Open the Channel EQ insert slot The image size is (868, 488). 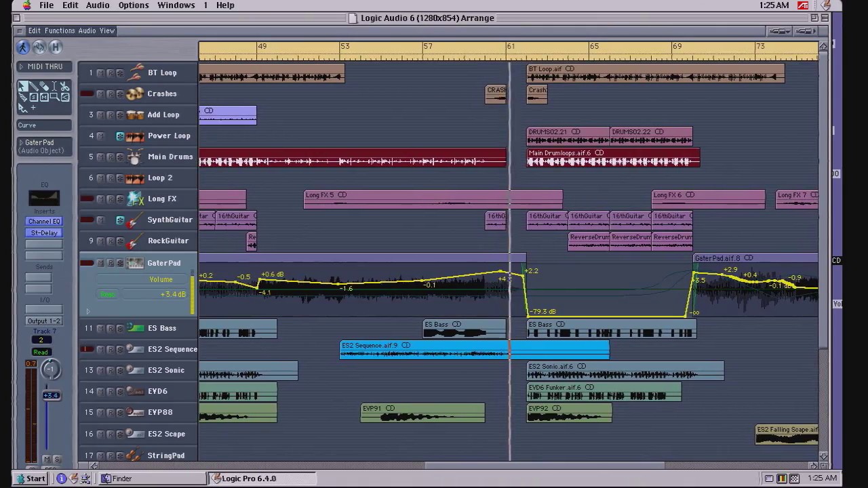click(44, 222)
